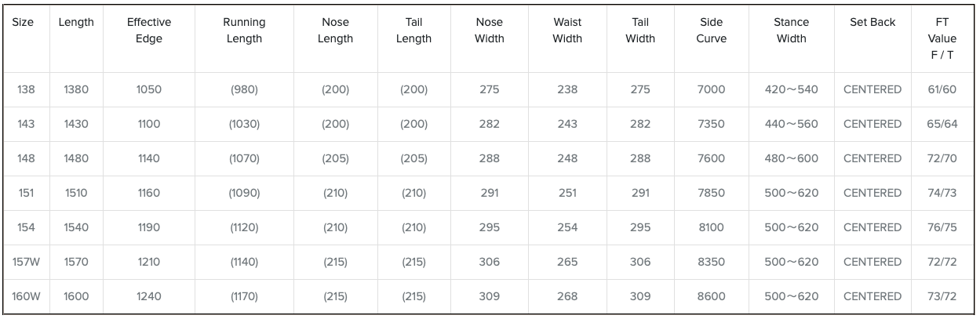Click the 480~600 stance width cell
980x319 pixels.
[x=791, y=158]
